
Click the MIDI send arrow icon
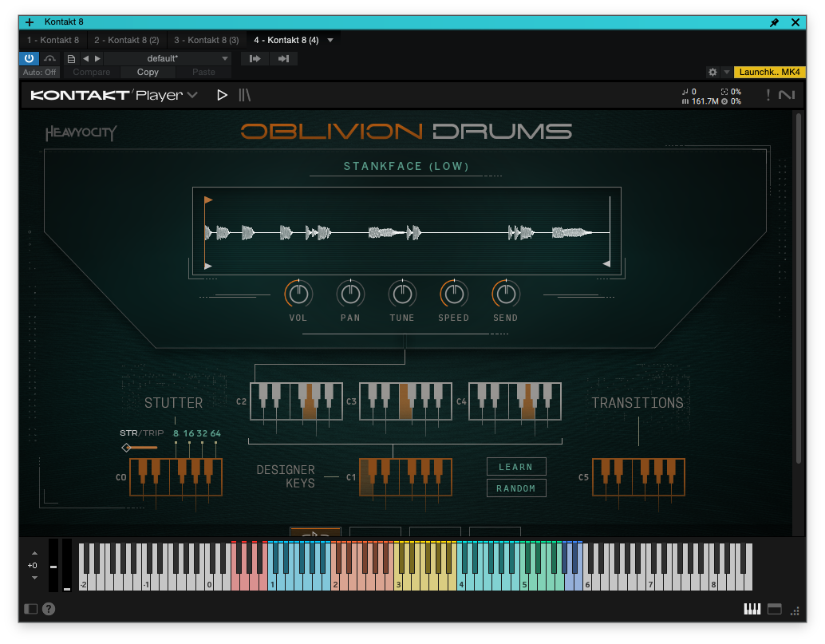click(255, 58)
